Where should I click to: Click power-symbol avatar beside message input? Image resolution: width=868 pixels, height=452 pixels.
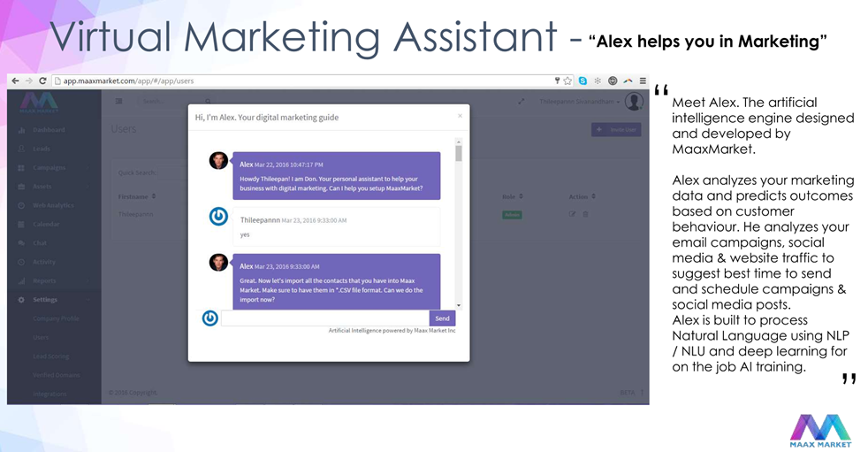coord(209,318)
